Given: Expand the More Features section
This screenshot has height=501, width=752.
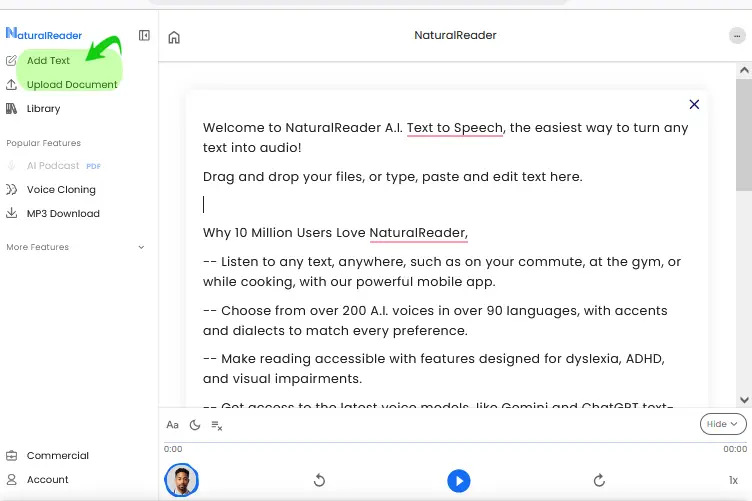Looking at the screenshot, I should 75,247.
